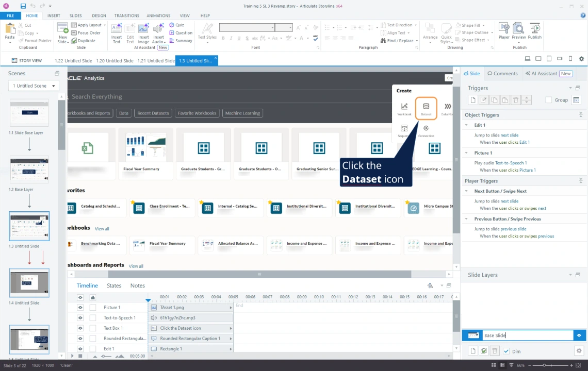Toggle visibility of Text Box 1 row
Viewport: 588px width, 371px height.
tap(80, 328)
